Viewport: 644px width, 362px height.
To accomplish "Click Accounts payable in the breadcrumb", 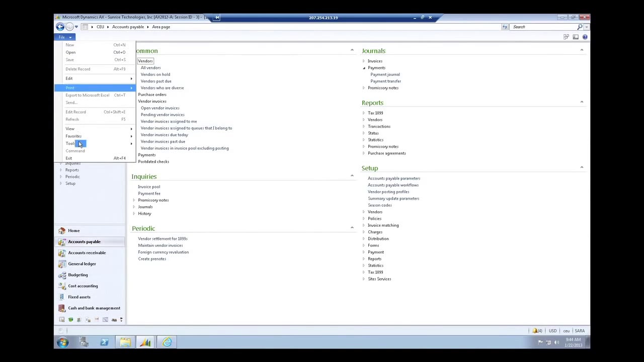I will click(x=128, y=27).
